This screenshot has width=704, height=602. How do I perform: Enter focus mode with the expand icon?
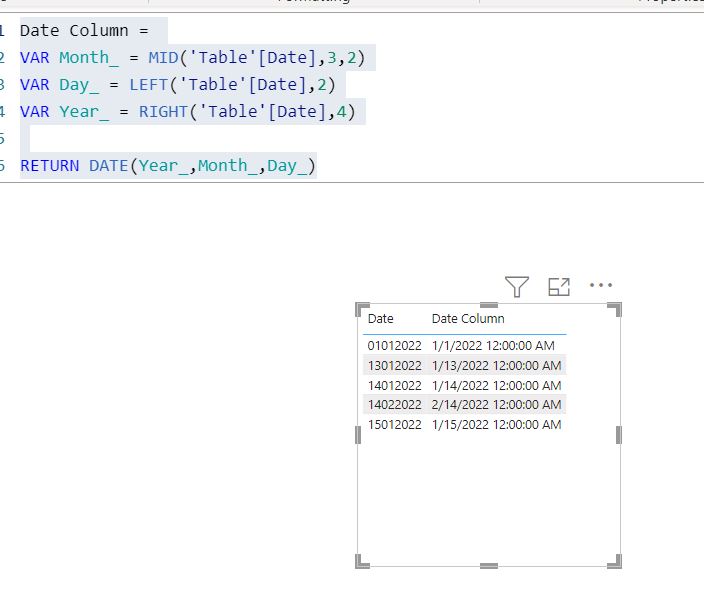click(559, 286)
